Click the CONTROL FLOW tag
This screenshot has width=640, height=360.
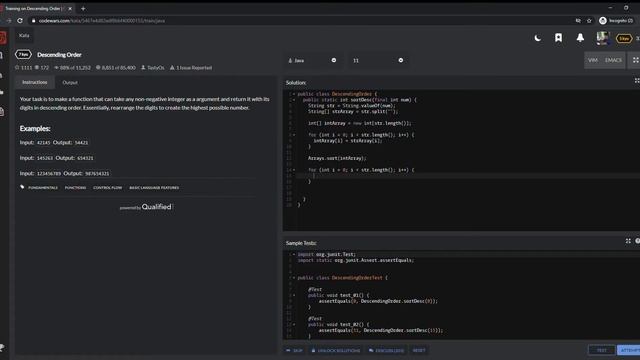click(107, 188)
